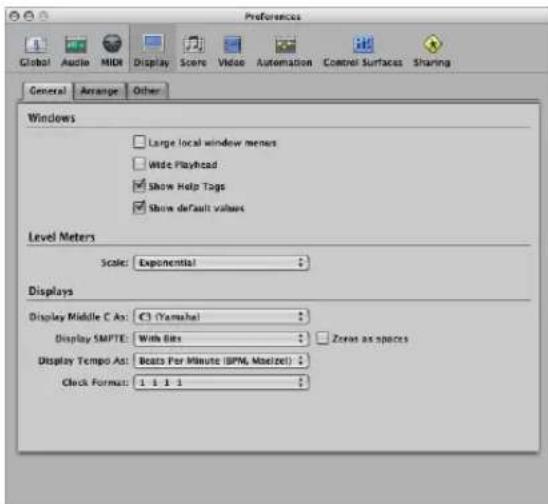Open the Display SMPTE dropdown
The image size is (548, 504).
222,338
